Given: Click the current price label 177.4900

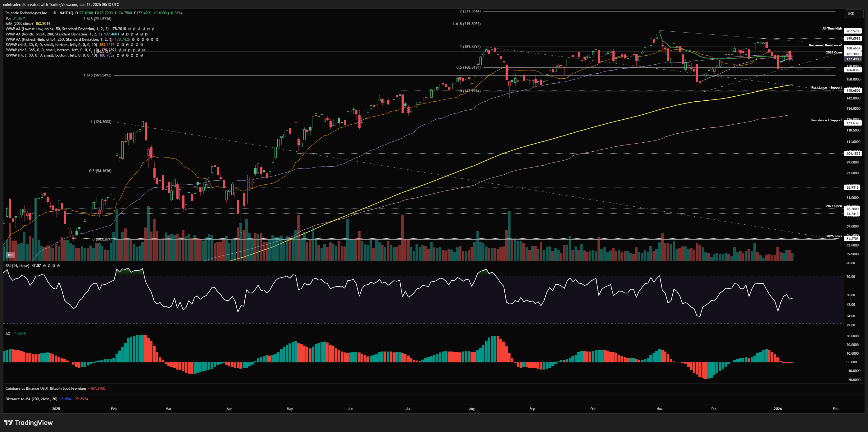Looking at the screenshot, I should (x=853, y=59).
